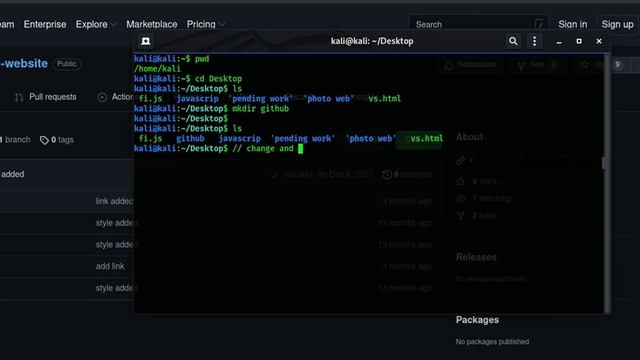Click the Actions play icon
Image resolution: width=640 pixels, height=360 pixels.
102,97
